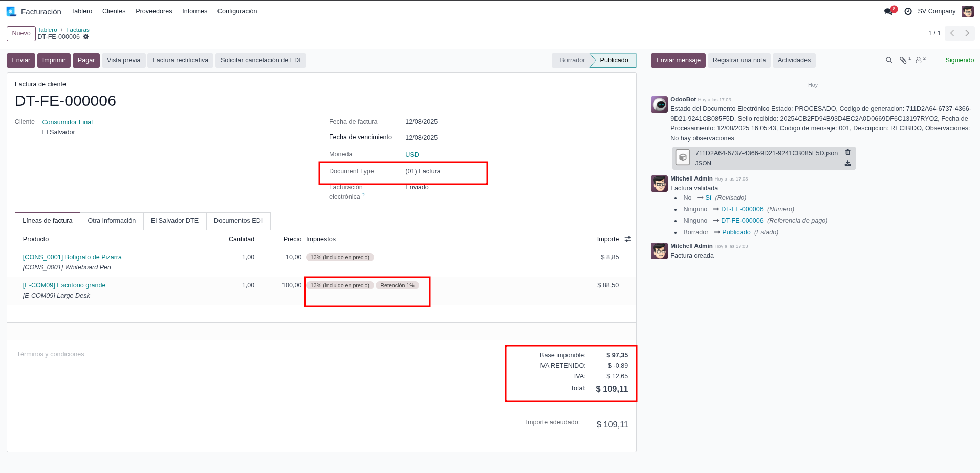980x473 pixels.
Task: Open the Informes menu
Action: coord(194,11)
